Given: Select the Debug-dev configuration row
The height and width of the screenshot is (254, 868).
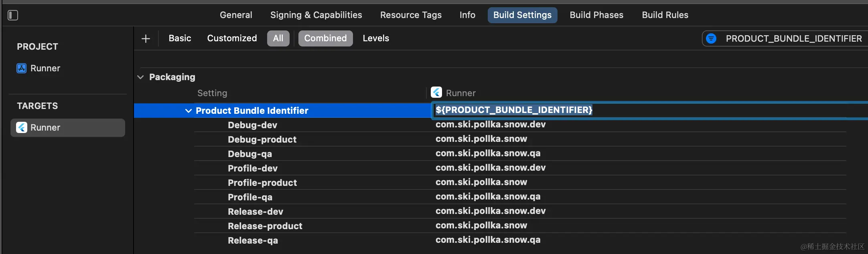Looking at the screenshot, I should coord(252,125).
